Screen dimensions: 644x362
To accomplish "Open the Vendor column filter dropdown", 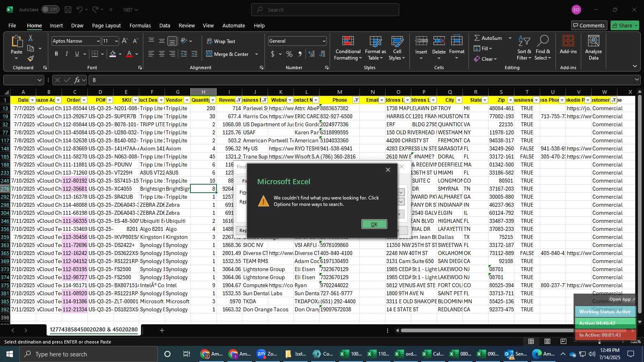I will pyautogui.click(x=187, y=100).
